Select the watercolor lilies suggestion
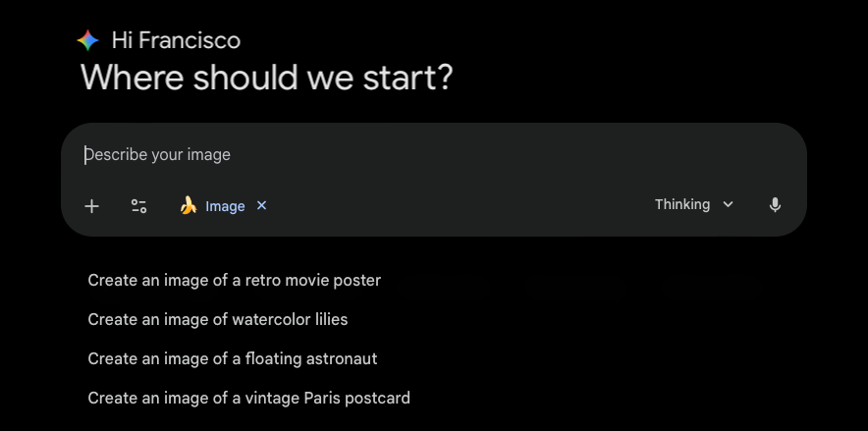The image size is (868, 431). tap(217, 319)
